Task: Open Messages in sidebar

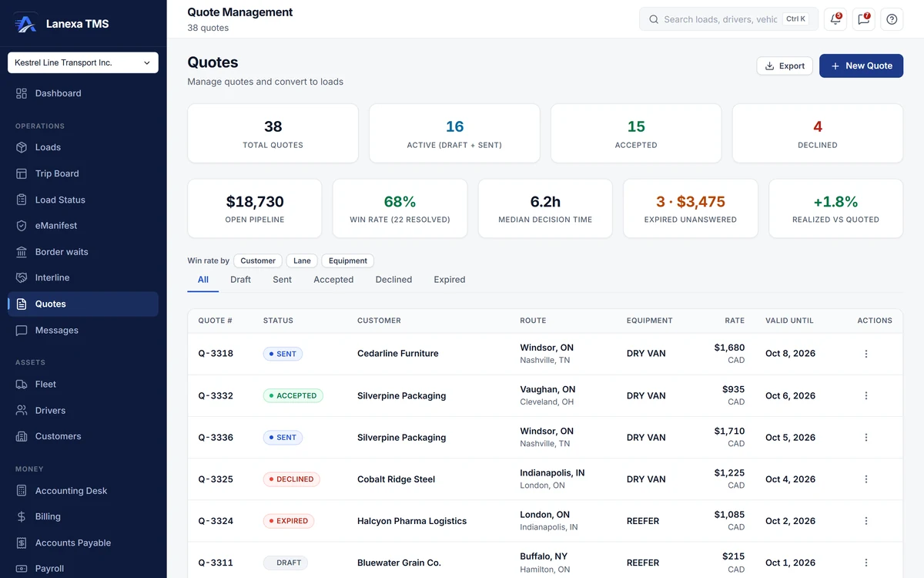Action: pos(83,330)
